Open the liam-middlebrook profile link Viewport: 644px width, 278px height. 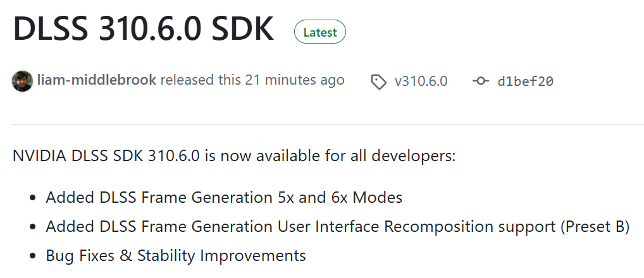coord(97,80)
